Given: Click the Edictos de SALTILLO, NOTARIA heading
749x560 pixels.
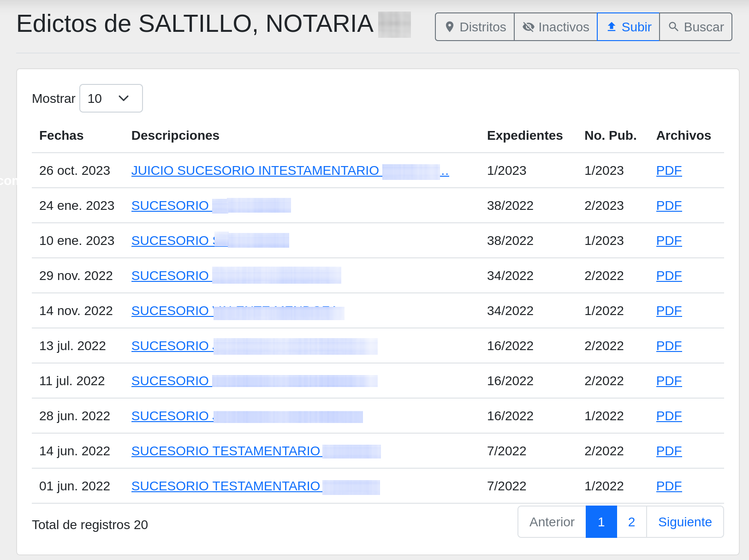Looking at the screenshot, I should [195, 24].
